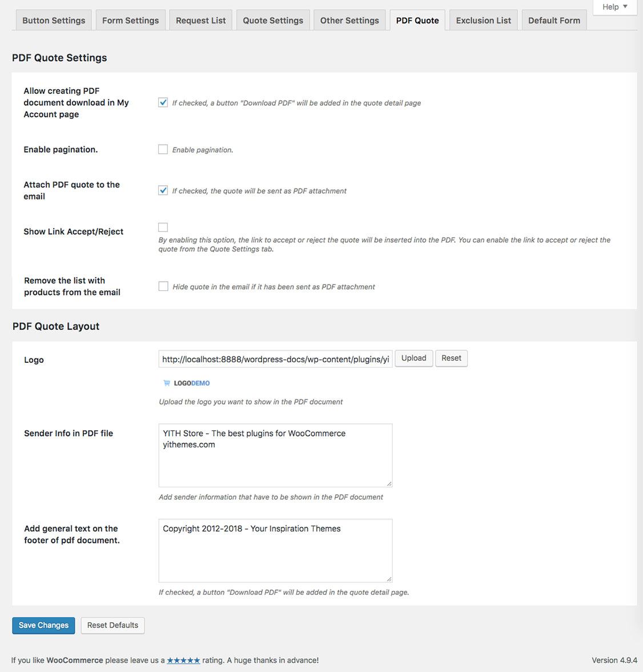The image size is (643, 672).
Task: Click the Logo URL input field
Action: 275,359
